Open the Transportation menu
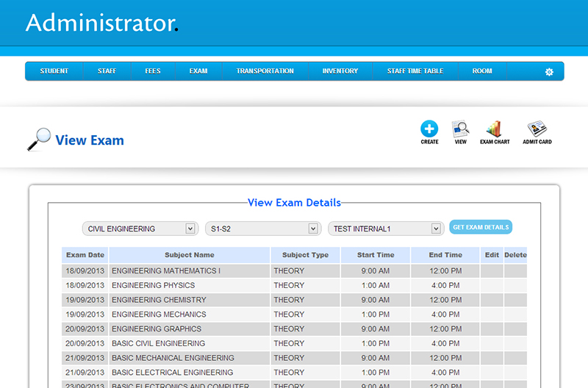The height and width of the screenshot is (388, 588). pos(265,71)
